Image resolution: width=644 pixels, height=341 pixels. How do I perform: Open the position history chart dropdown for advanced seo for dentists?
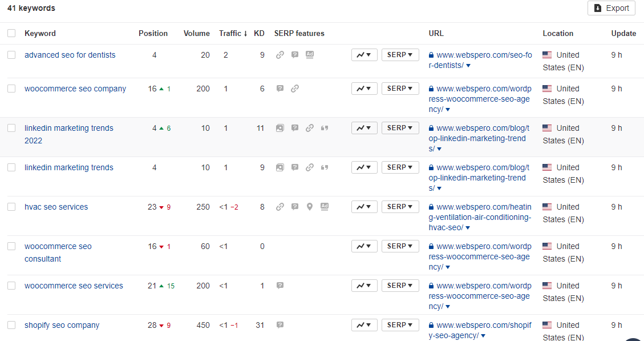(364, 55)
